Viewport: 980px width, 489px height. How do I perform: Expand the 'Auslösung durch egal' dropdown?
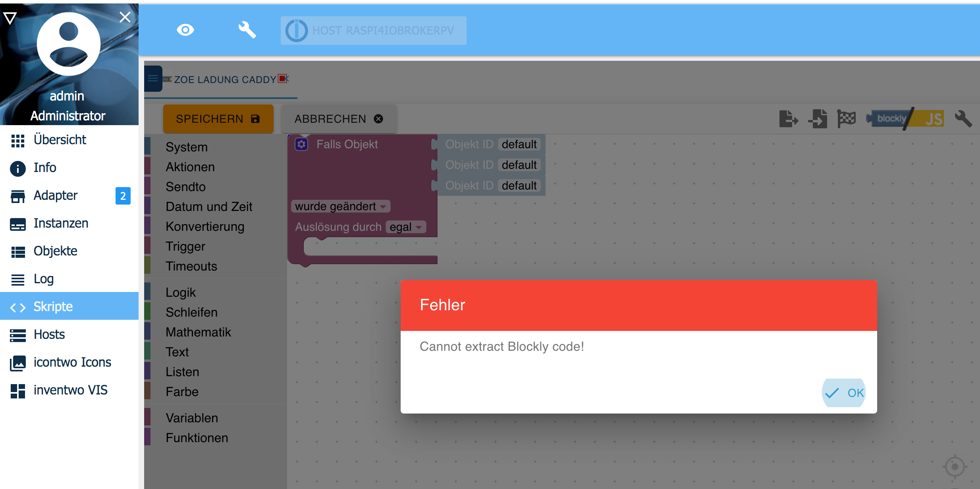(x=405, y=227)
